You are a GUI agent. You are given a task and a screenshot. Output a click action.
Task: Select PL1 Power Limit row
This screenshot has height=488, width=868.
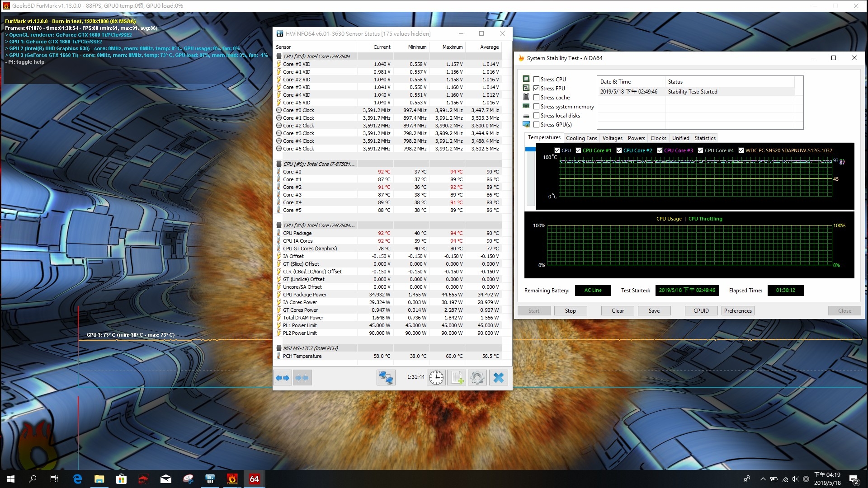click(388, 325)
